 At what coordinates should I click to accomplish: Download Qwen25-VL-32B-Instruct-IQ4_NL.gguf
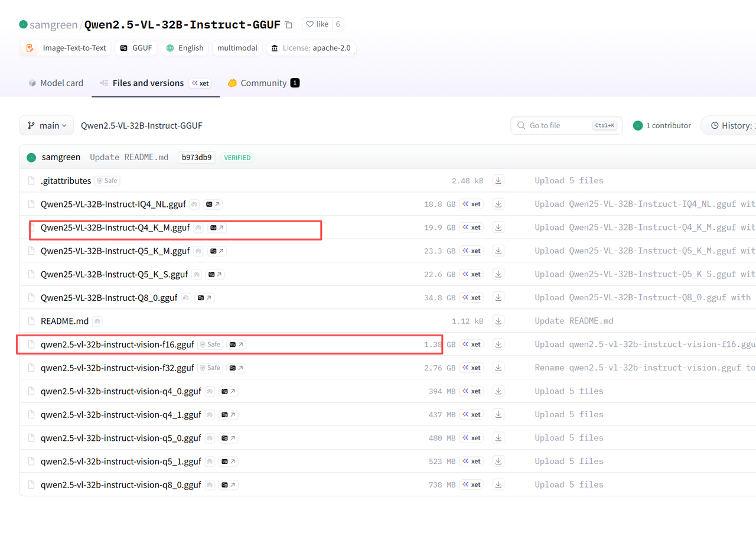click(x=498, y=204)
